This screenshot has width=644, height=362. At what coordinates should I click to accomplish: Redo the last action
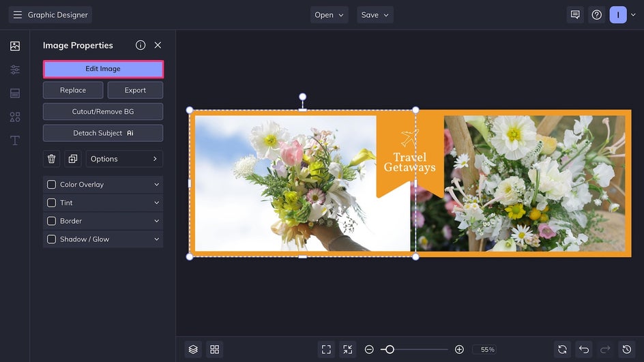pyautogui.click(x=605, y=349)
